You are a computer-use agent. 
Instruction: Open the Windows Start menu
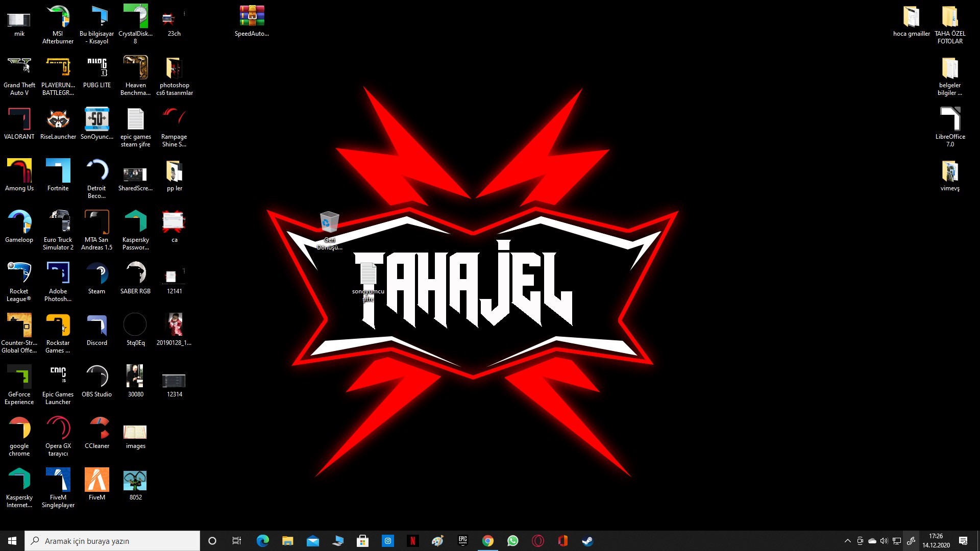tap(12, 541)
